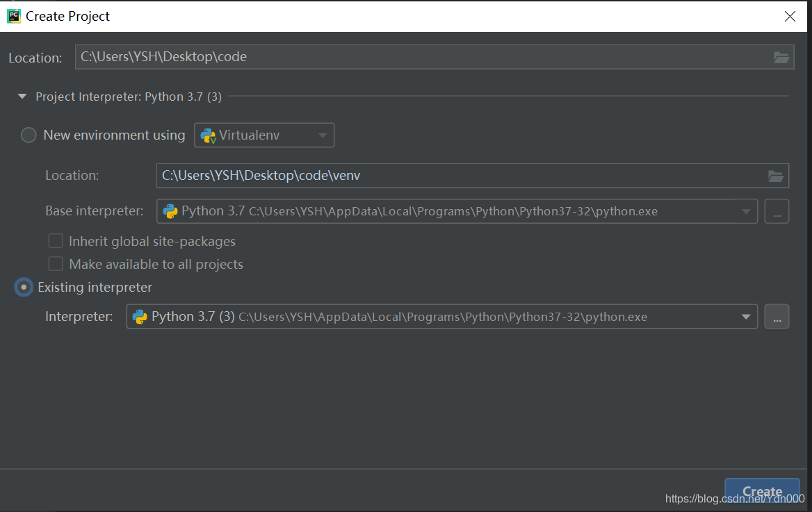
Task: Open the existing Interpreter dropdown arrow
Action: [746, 317]
